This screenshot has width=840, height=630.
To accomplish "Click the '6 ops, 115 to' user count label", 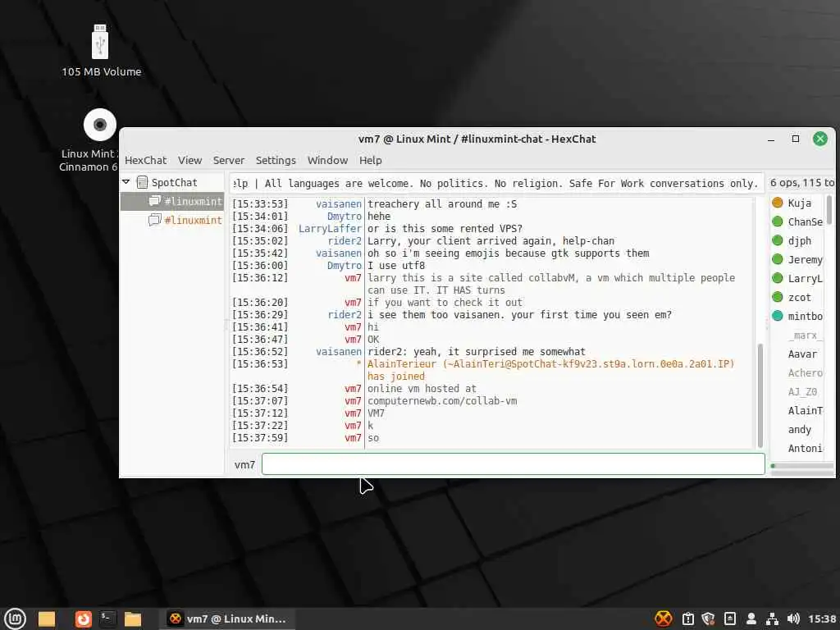I will (x=801, y=182).
